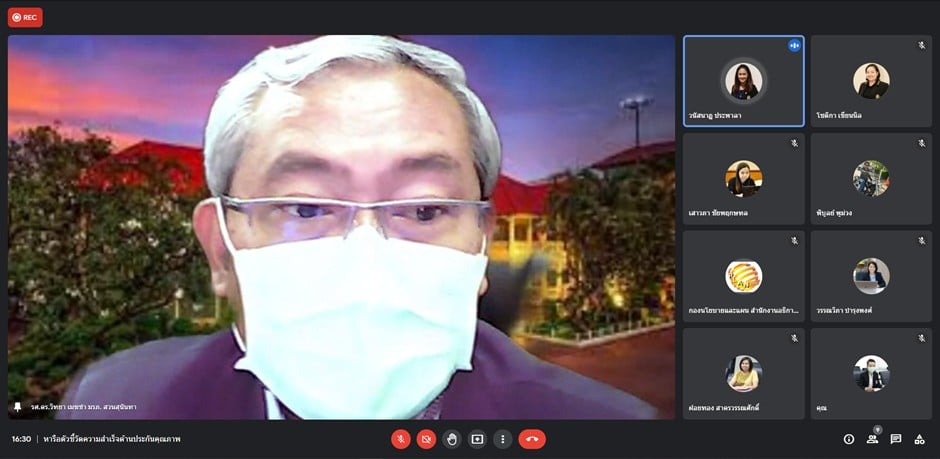Select the highlighted top-left participant tile
Viewport: 940px width, 459px height.
(x=743, y=81)
